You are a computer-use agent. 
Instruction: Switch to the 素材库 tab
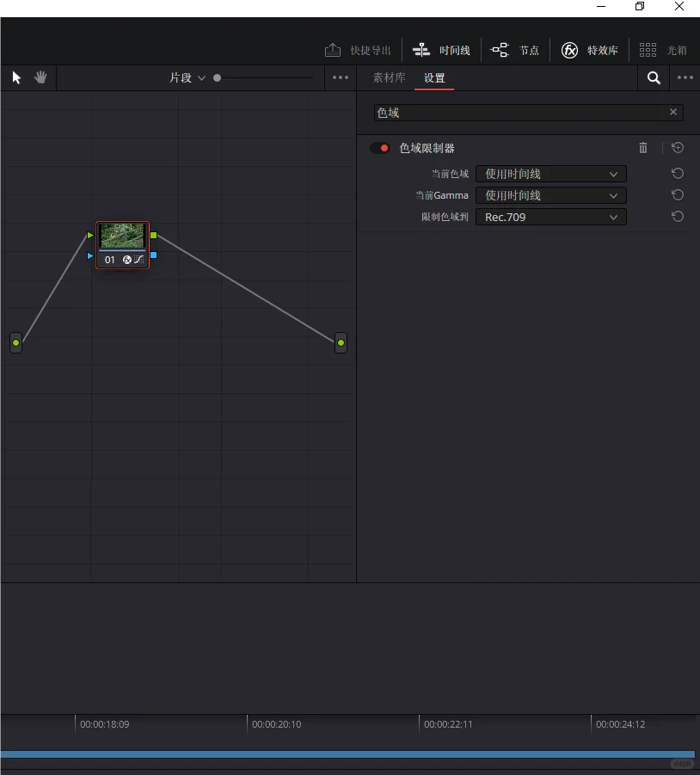[389, 77]
